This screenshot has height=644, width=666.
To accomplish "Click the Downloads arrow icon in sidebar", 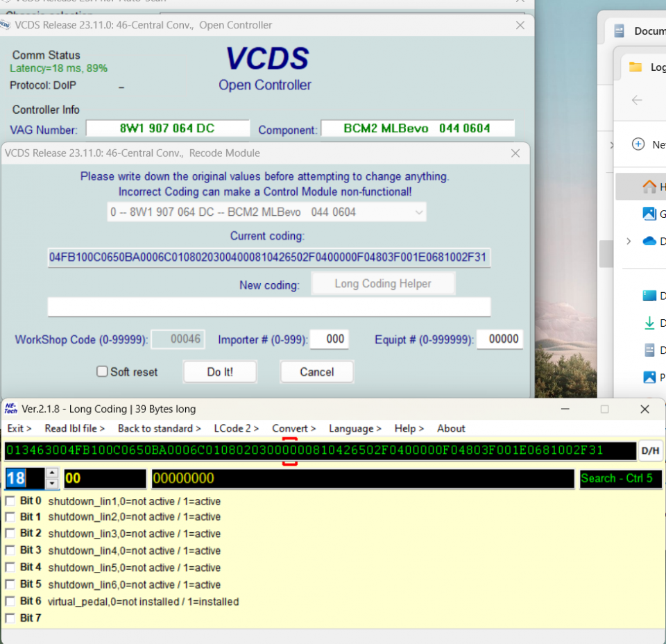I will [649, 323].
